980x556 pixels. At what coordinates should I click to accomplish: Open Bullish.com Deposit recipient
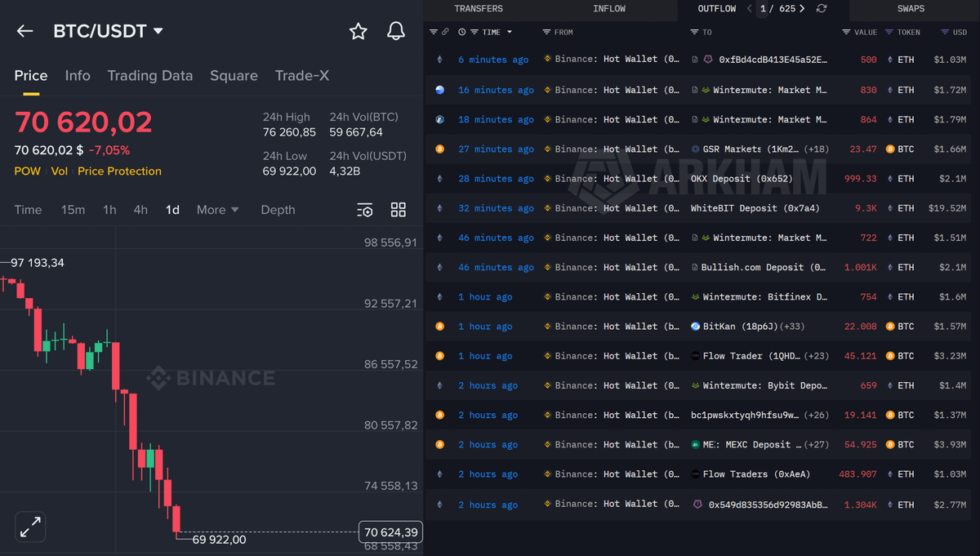pyautogui.click(x=764, y=268)
